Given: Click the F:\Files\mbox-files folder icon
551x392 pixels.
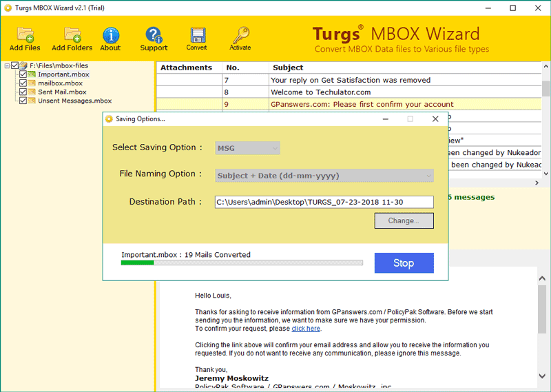Looking at the screenshot, I should (23, 65).
